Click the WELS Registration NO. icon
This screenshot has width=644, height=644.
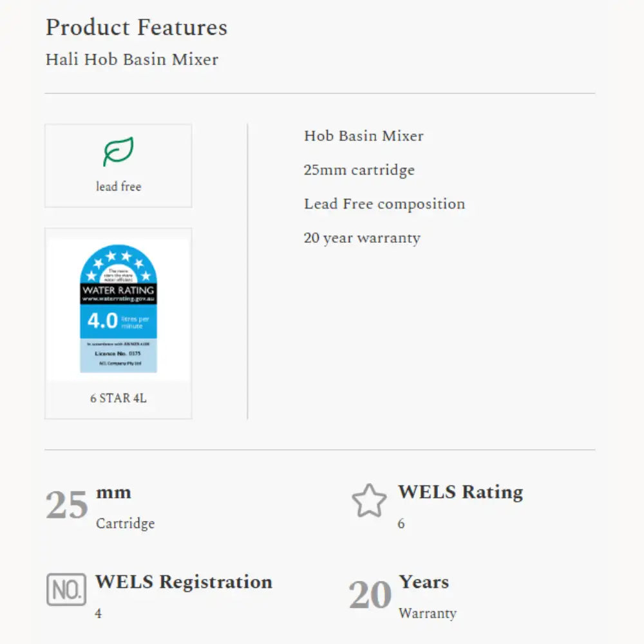tap(66, 589)
